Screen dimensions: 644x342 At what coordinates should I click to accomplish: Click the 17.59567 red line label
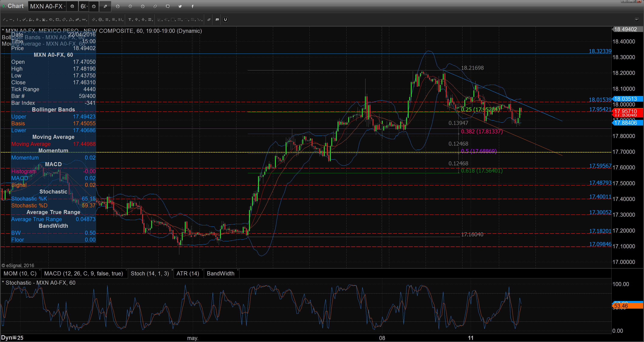click(x=600, y=166)
